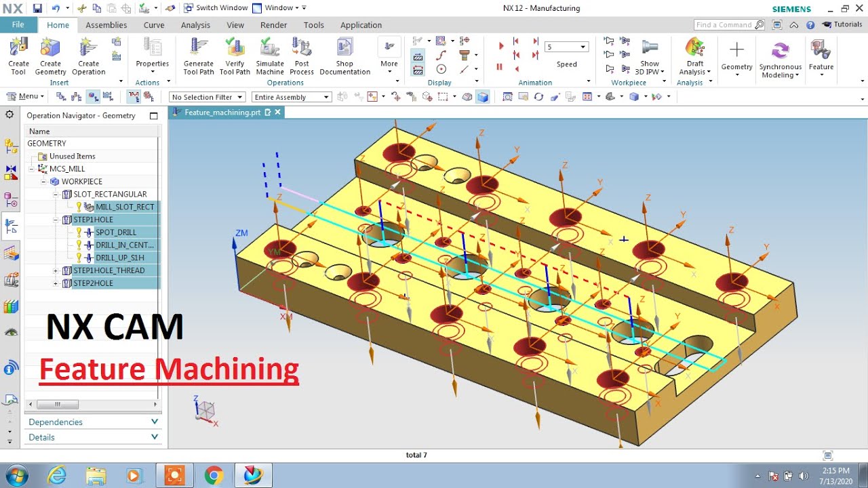Open the Properties dropdown

(153, 56)
